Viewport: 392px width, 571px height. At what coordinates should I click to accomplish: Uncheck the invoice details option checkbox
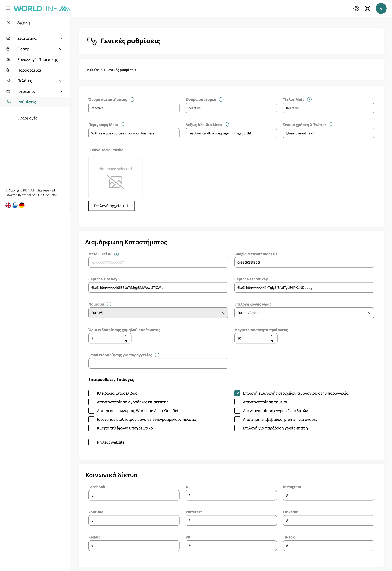[237, 393]
